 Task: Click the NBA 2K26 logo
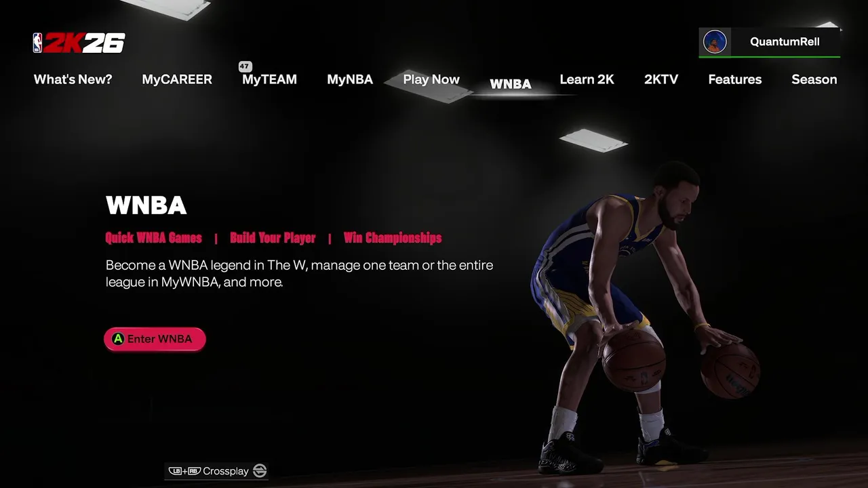[x=79, y=43]
